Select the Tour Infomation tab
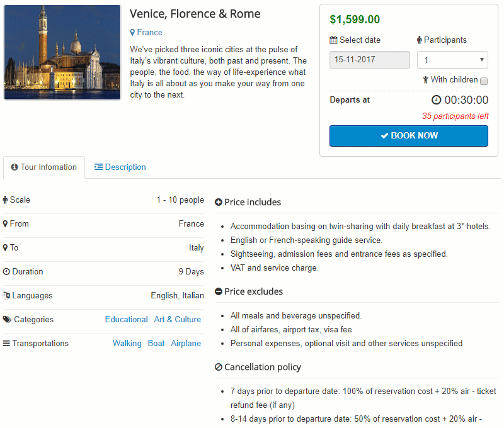 point(44,167)
